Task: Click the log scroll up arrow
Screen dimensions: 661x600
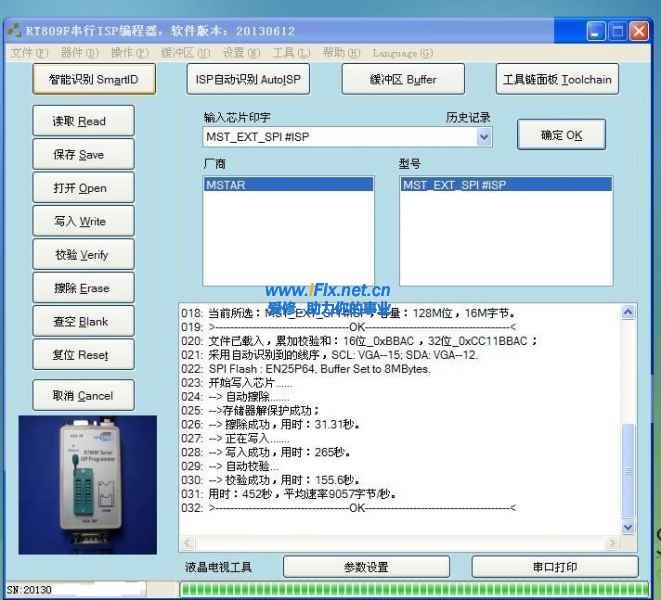Action: coord(628,312)
